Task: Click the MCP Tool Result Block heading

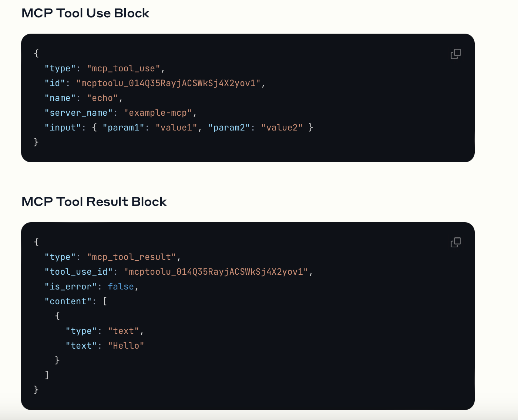Action: 94,202
